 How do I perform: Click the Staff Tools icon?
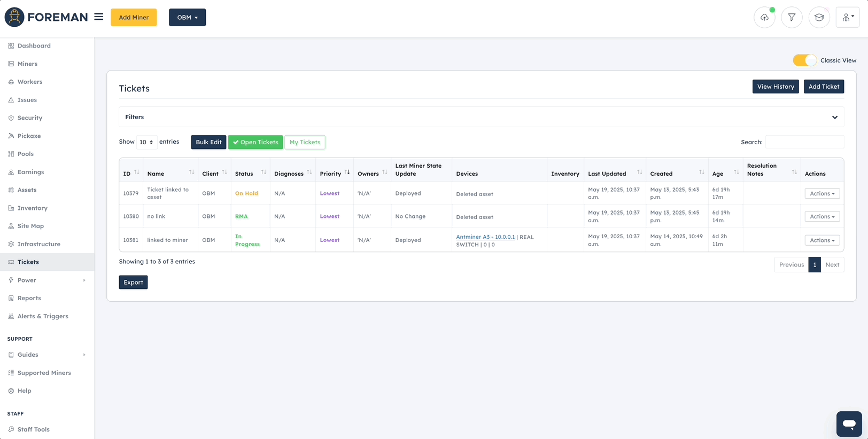click(11, 429)
